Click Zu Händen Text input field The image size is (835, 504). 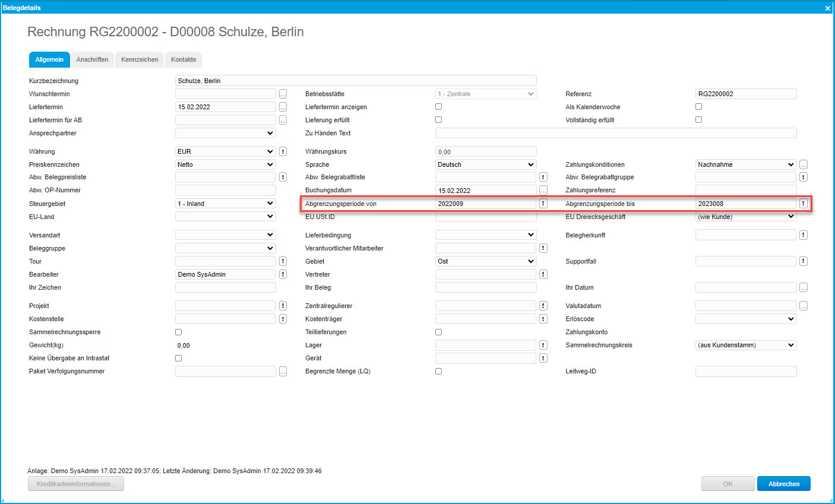(616, 133)
